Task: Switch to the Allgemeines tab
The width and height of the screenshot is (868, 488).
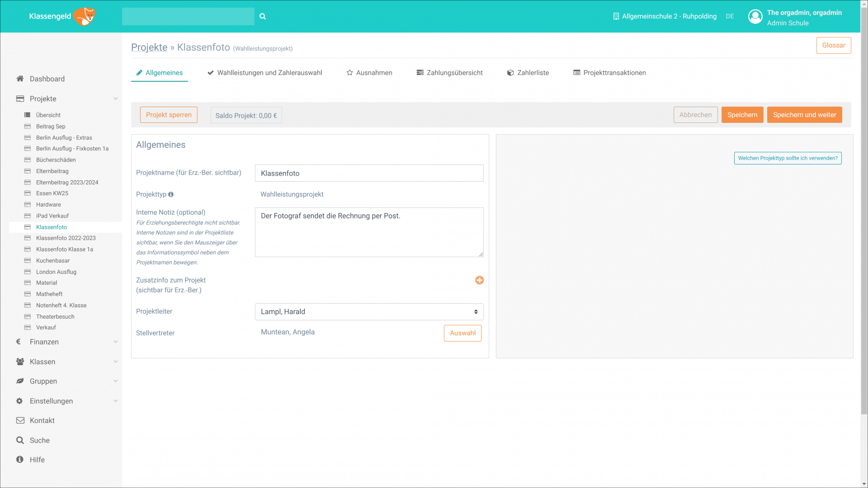Action: tap(160, 73)
